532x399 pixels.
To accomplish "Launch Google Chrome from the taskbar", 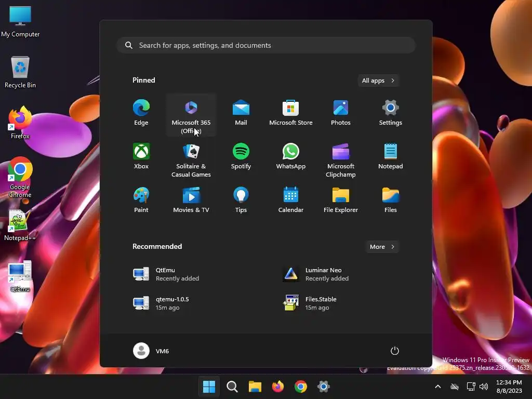I will click(301, 387).
